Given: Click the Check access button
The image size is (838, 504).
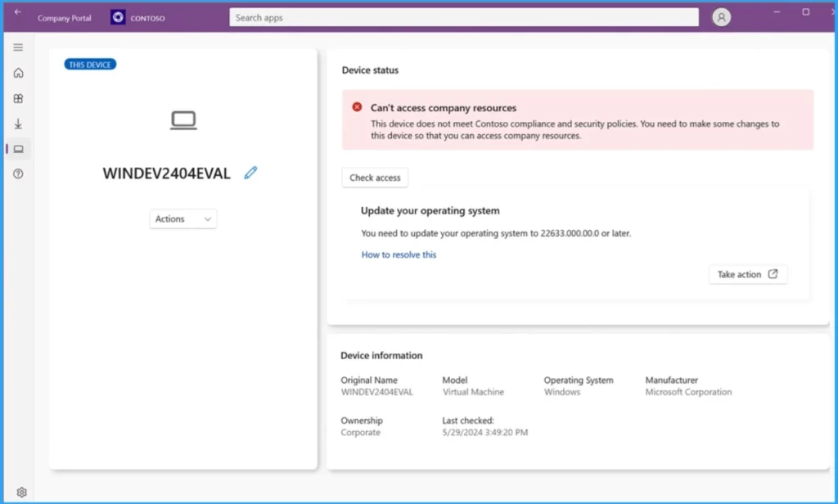Looking at the screenshot, I should pos(375,178).
